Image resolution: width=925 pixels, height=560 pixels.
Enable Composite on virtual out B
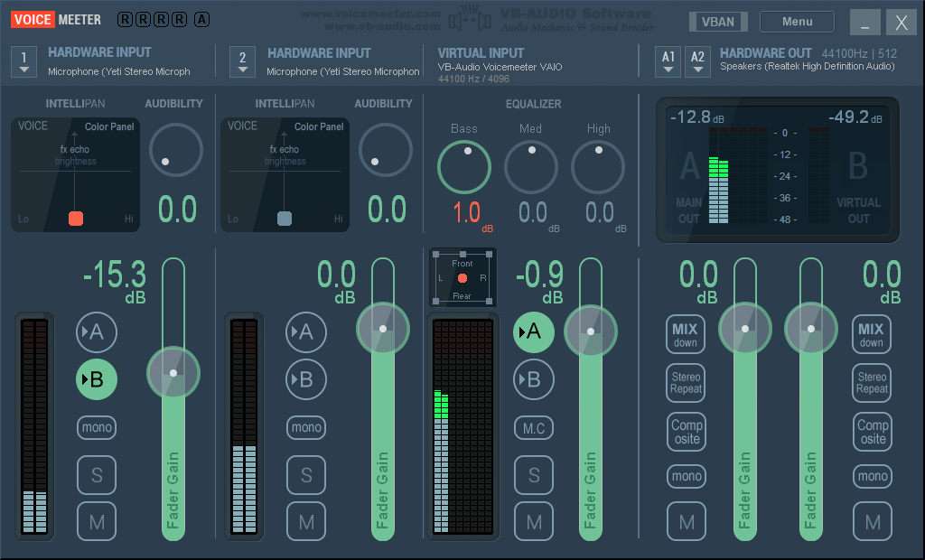coord(873,432)
